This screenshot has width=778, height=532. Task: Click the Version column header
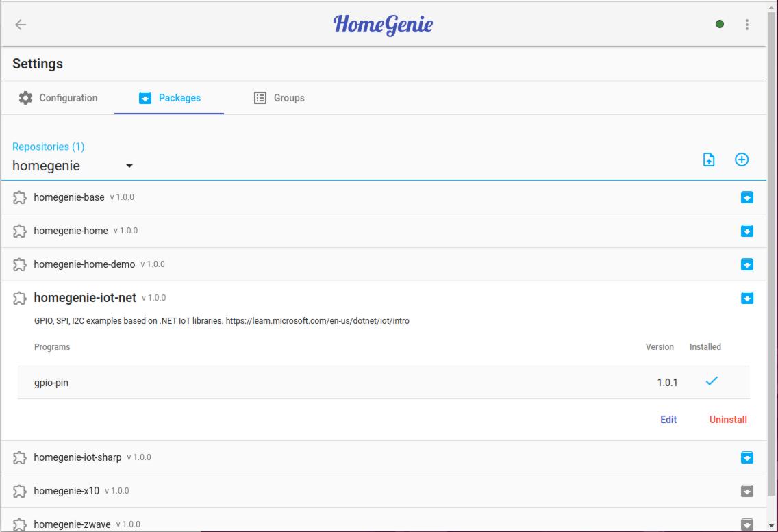click(x=660, y=347)
